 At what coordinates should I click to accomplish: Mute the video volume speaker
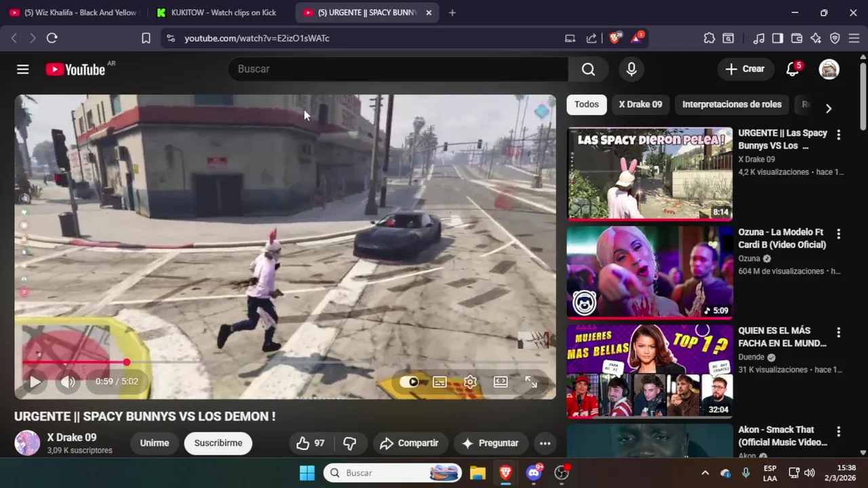point(68,382)
